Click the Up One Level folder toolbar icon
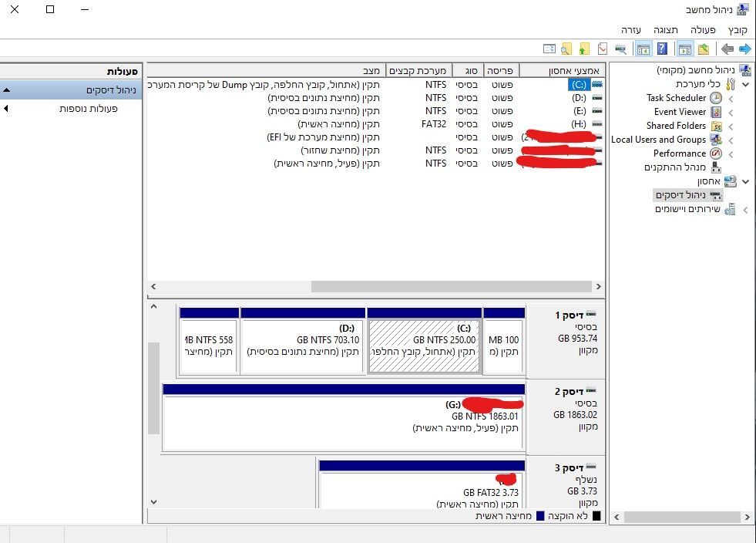This screenshot has width=756, height=543. [704, 49]
